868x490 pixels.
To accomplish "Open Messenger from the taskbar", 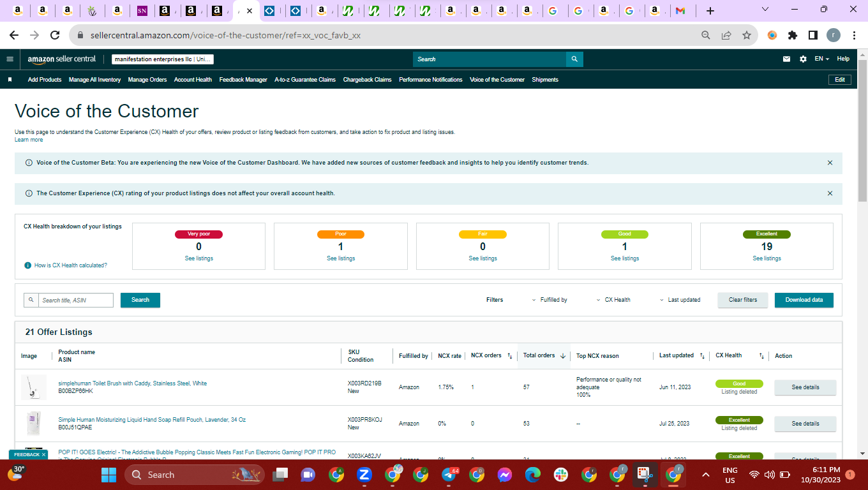I will (x=505, y=475).
